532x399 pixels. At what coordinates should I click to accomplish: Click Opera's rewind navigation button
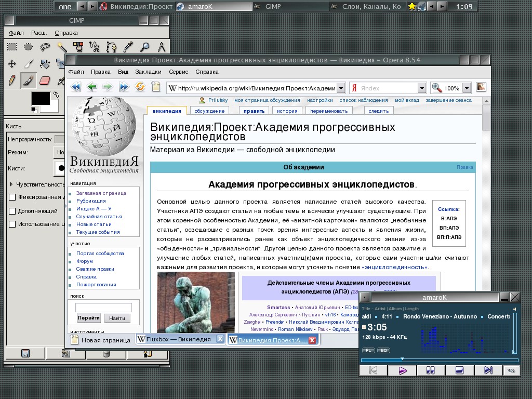(76, 87)
